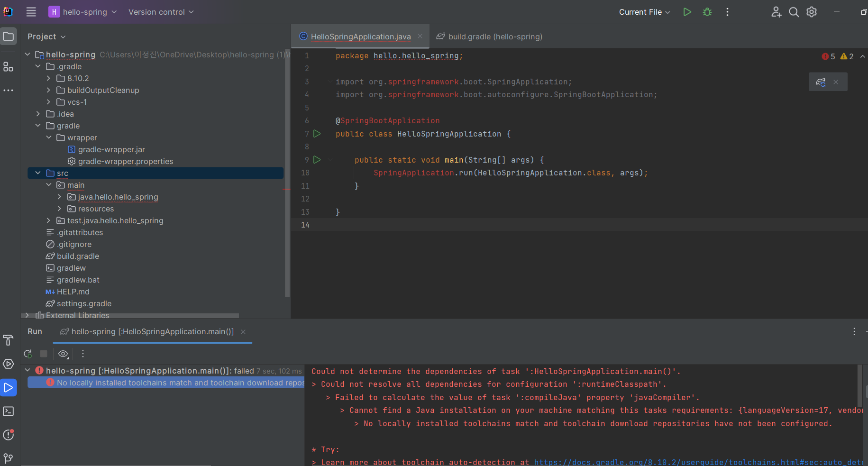Place cursor on empty editor line 14
This screenshot has height=466, width=868.
pos(601,225)
